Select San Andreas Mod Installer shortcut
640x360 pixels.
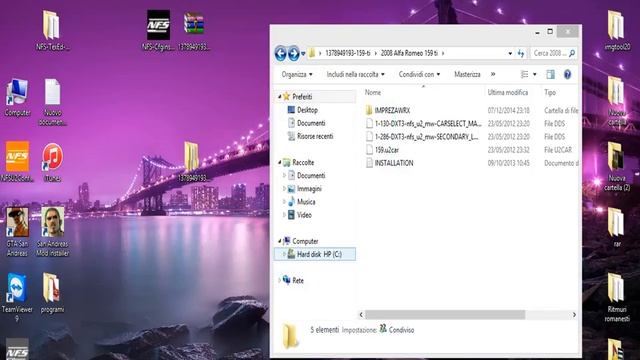(53, 232)
